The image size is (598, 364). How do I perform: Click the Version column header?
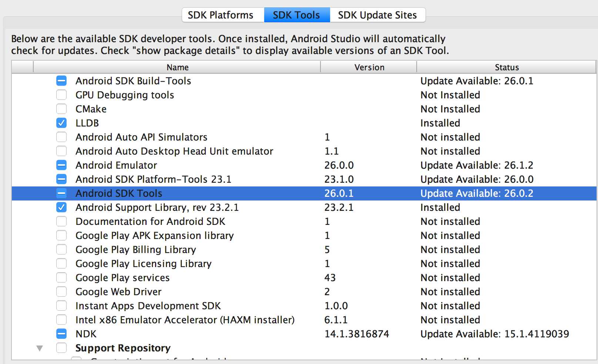(369, 67)
